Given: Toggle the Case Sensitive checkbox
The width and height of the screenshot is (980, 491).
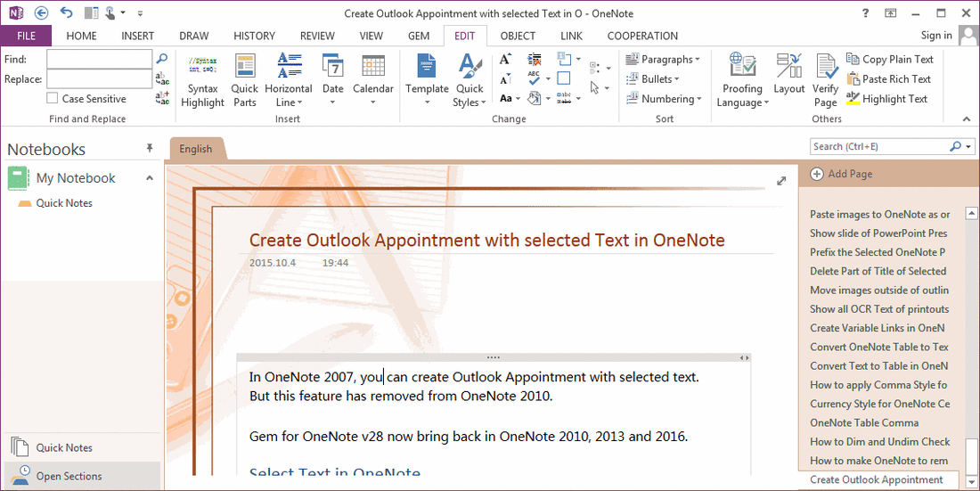Looking at the screenshot, I should (x=53, y=98).
